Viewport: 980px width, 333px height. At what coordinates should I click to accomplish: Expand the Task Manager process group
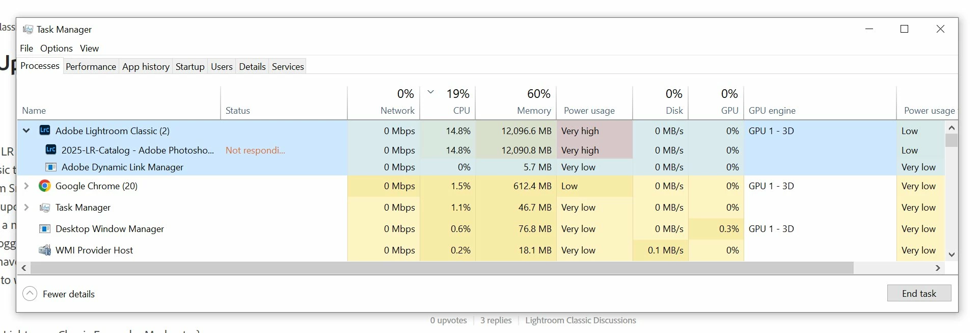(x=26, y=208)
